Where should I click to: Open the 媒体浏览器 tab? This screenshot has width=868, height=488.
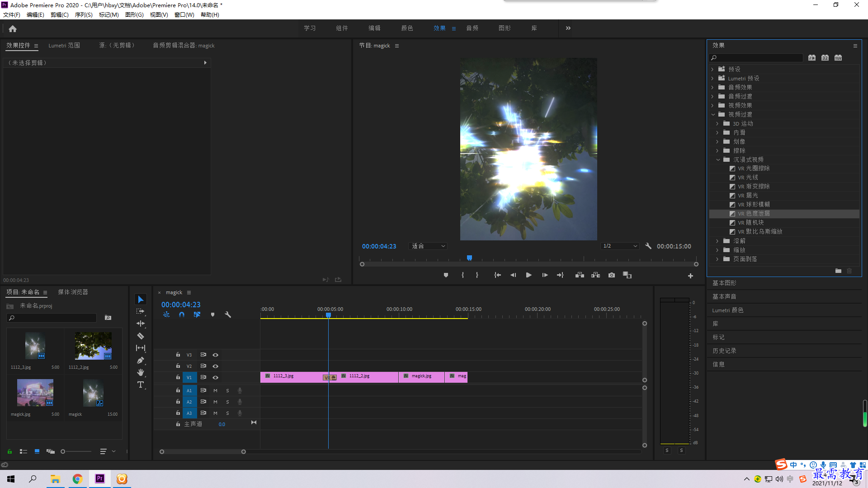(x=73, y=292)
